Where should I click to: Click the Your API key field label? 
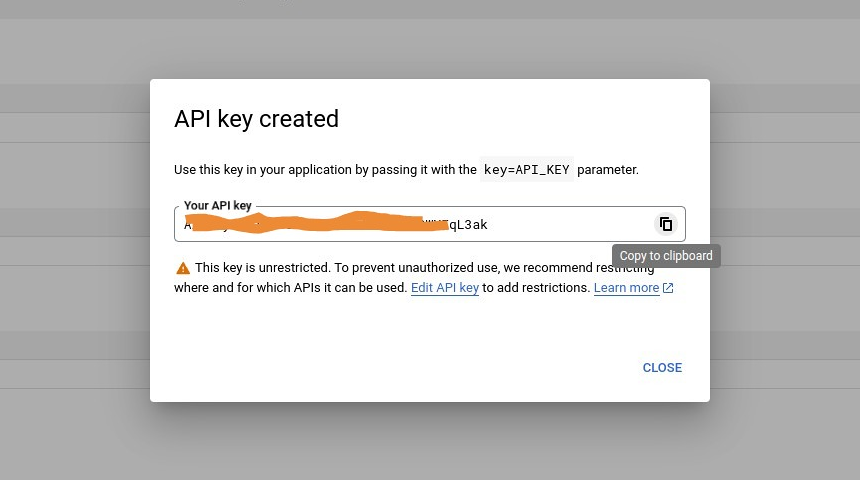point(218,206)
